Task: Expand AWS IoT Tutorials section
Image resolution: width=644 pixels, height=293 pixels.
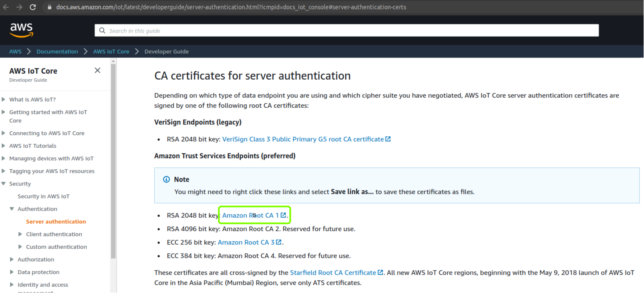Action: (x=4, y=145)
